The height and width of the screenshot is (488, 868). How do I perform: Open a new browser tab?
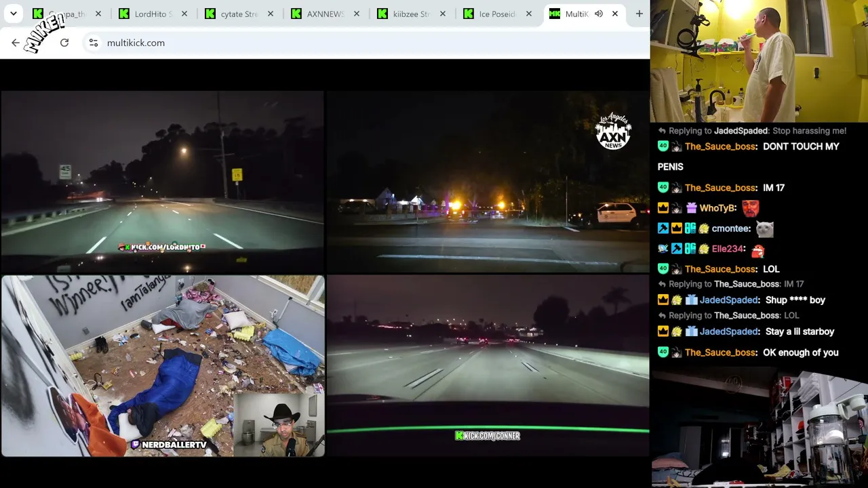point(639,14)
